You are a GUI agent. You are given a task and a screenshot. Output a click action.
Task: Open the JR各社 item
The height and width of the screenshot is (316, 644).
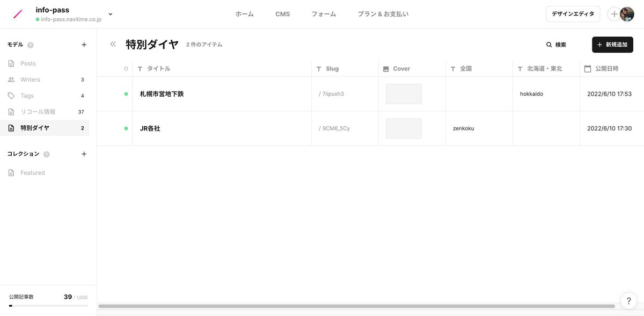150,128
